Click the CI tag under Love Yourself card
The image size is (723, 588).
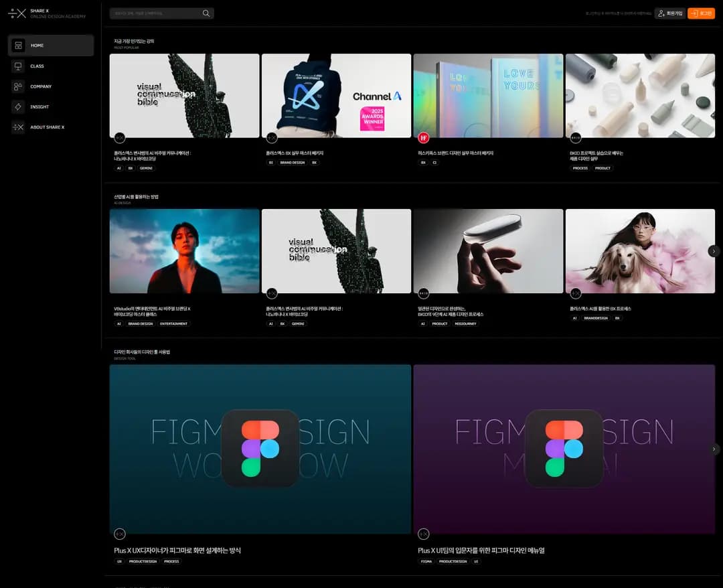coord(434,163)
